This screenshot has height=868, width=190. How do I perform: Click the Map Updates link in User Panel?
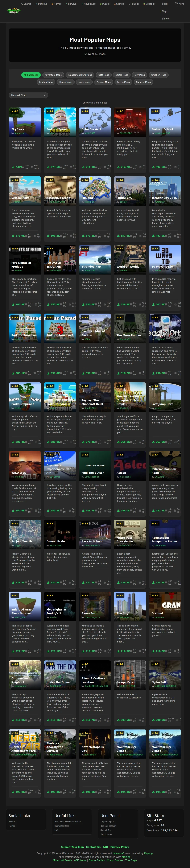(106, 834)
